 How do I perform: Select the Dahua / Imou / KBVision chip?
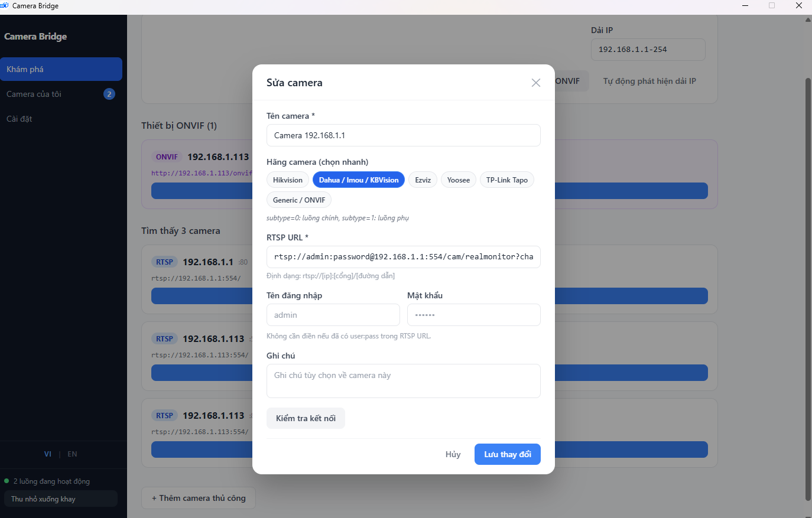(359, 180)
